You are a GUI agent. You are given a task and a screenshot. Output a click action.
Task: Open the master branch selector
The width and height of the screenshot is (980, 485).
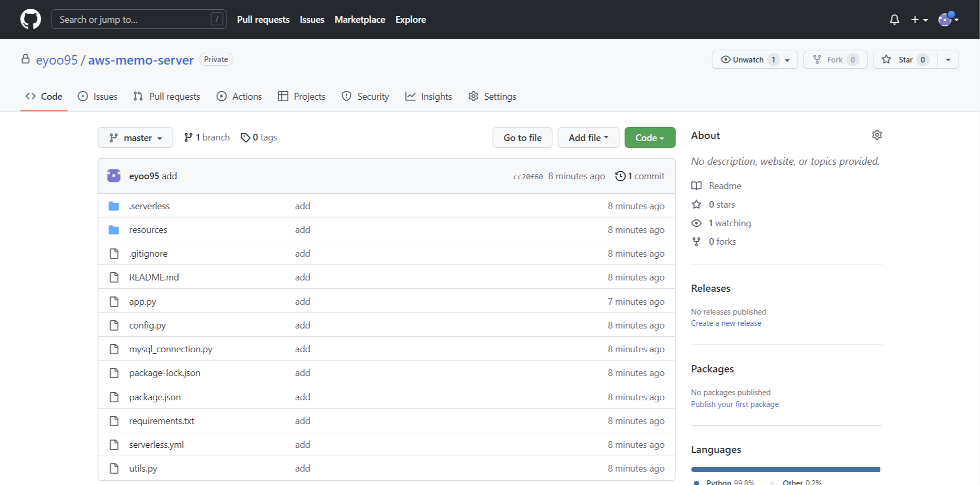pos(135,138)
